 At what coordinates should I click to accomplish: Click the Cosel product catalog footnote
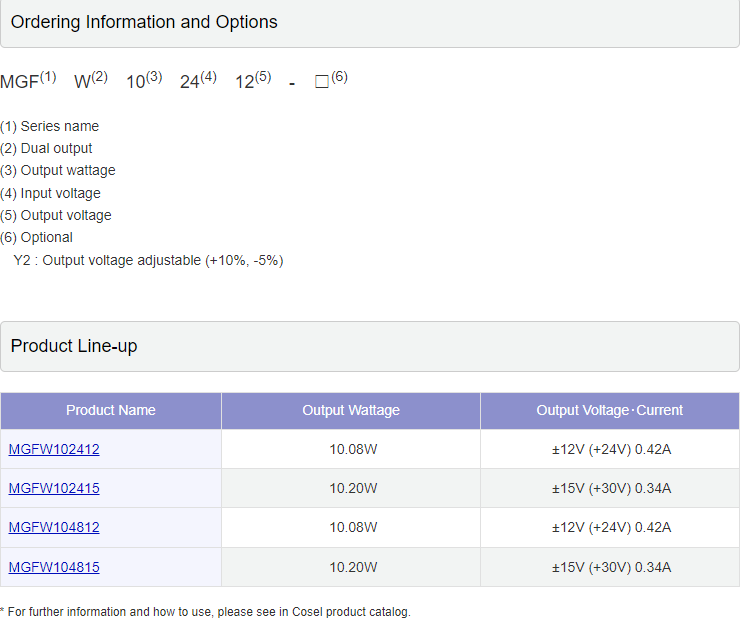[208, 611]
